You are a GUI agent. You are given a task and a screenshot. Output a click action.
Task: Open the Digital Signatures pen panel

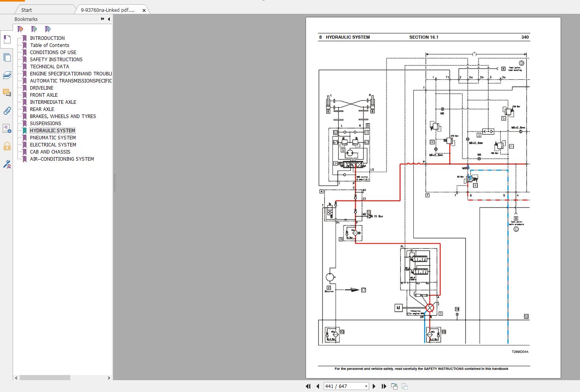pos(7,164)
